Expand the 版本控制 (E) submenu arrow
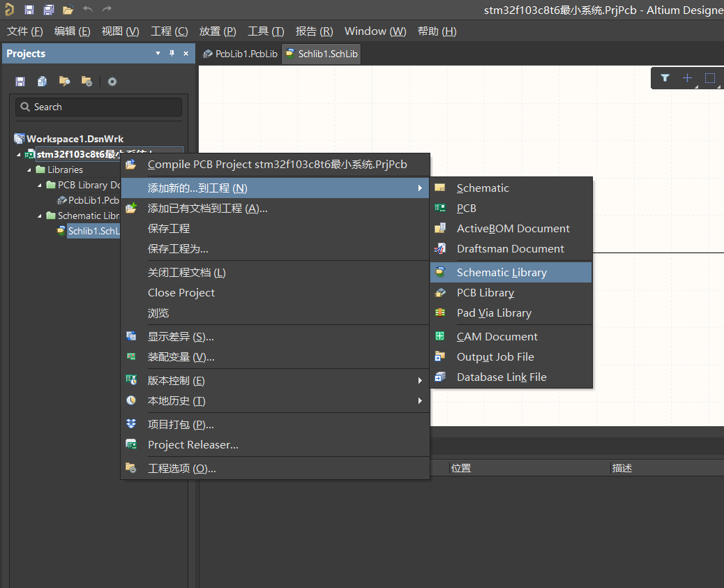Image resolution: width=724 pixels, height=588 pixels. click(420, 381)
